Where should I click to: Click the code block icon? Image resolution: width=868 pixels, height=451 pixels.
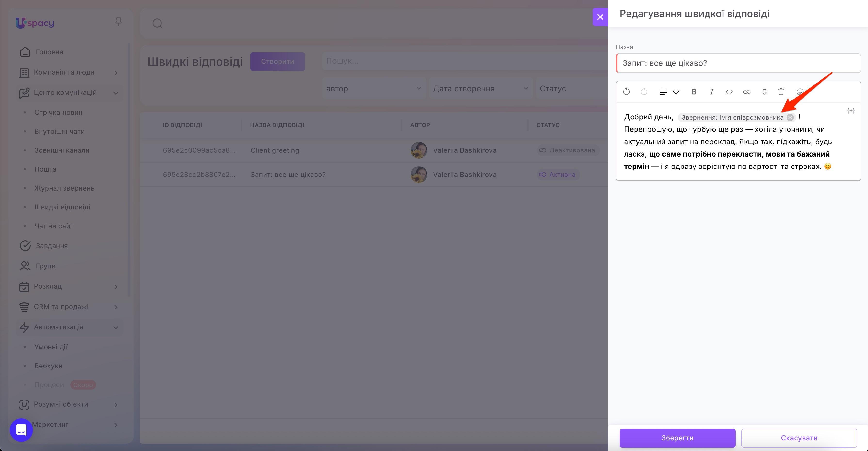(x=729, y=92)
